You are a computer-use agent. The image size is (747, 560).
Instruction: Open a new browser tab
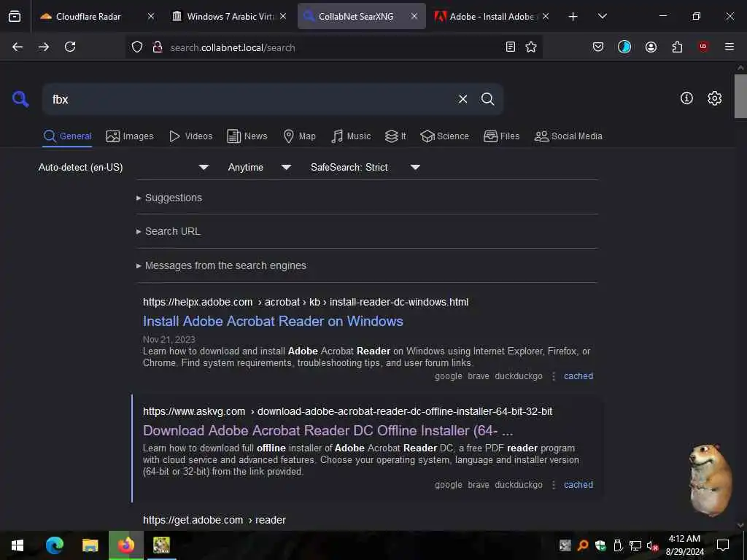click(x=573, y=17)
